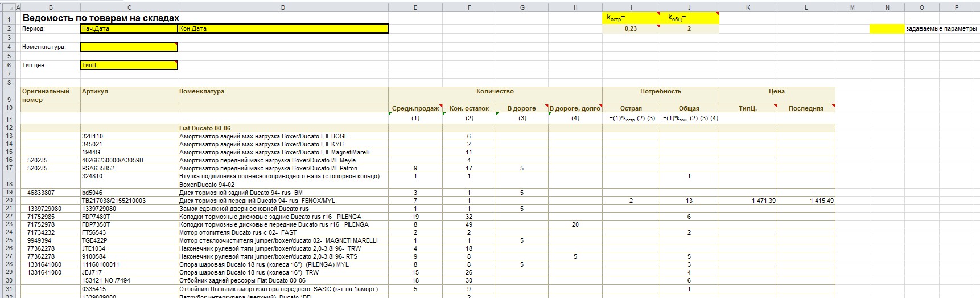Click the coefficient cell containing 0,23
The height and width of the screenshot is (298, 980).
(631, 28)
